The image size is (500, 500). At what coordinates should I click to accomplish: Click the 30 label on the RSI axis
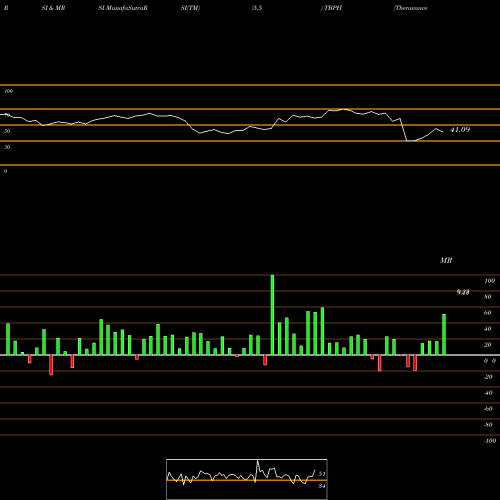click(x=7, y=147)
